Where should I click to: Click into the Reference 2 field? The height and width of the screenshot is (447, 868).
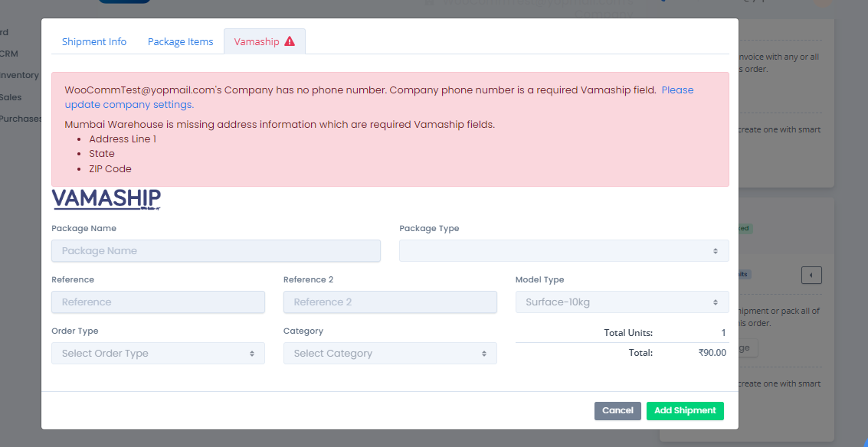(x=390, y=302)
